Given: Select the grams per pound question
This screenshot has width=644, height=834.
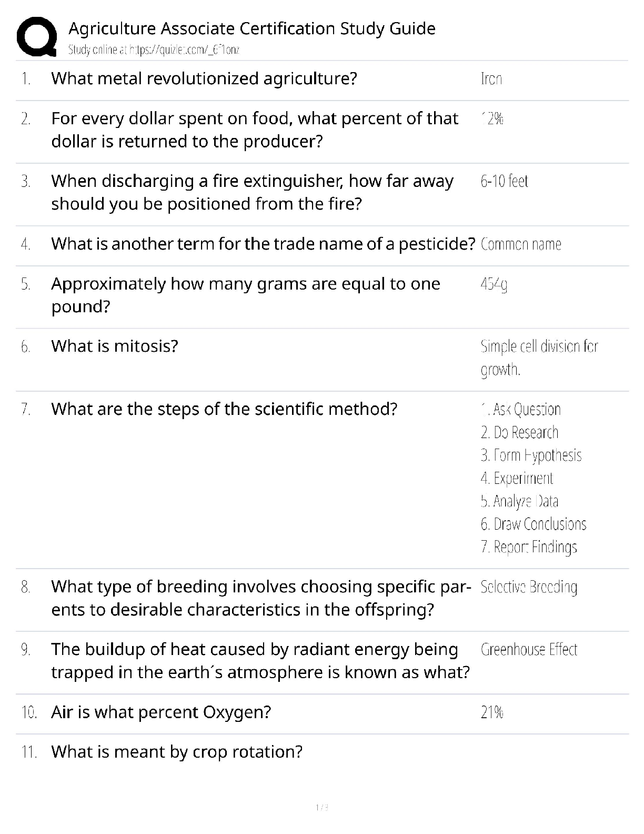Looking at the screenshot, I should (x=245, y=295).
